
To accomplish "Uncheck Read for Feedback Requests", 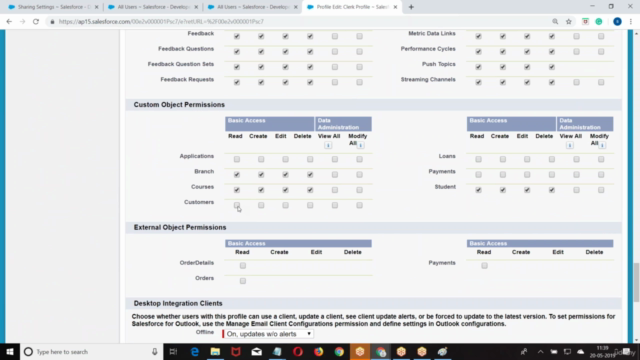I will click(237, 82).
